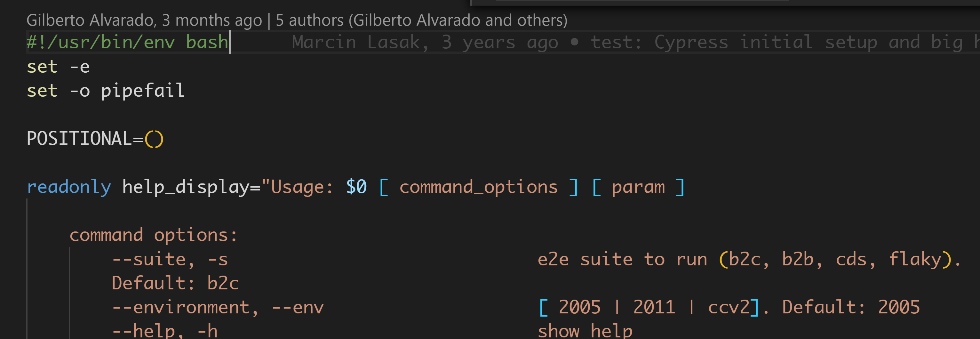
Task: Click the 'Default: 2005' text
Action: tap(851, 307)
